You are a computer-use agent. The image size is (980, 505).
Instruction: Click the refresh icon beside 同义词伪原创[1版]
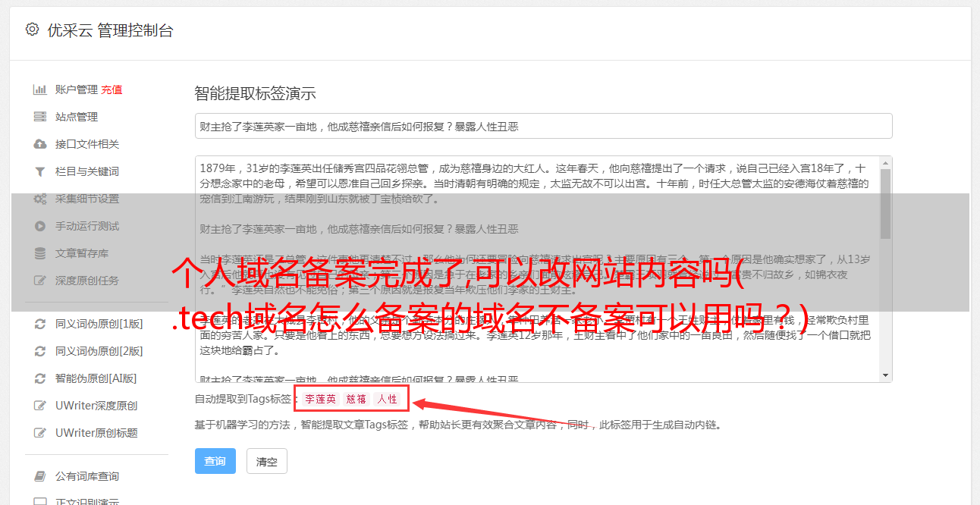coord(40,324)
